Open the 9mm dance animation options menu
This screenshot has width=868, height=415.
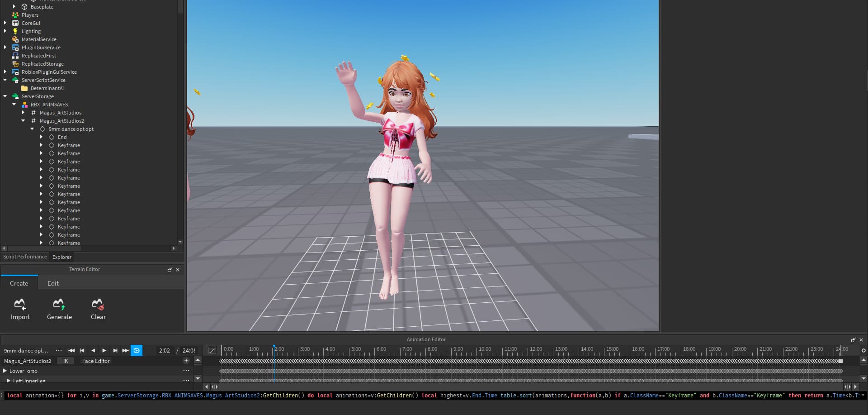point(59,350)
